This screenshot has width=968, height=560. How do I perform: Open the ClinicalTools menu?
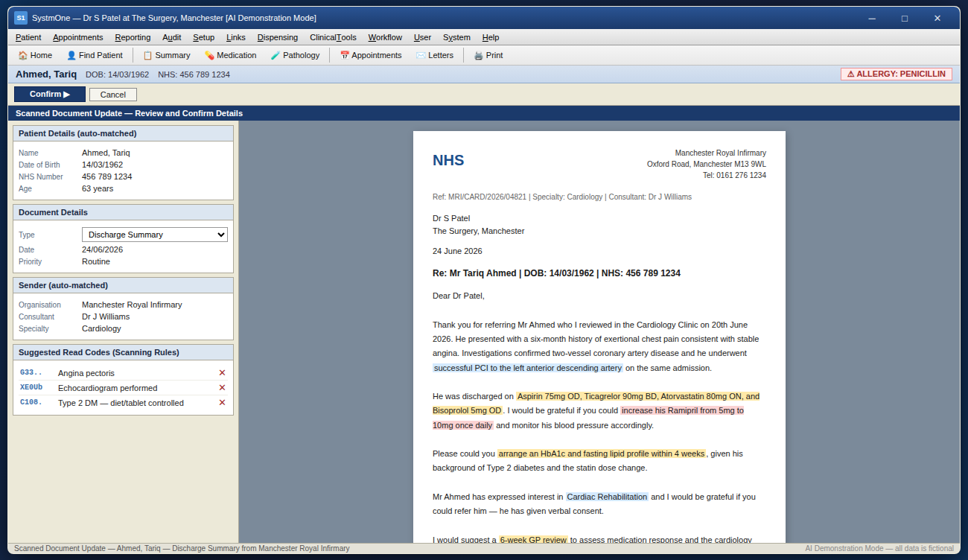333,37
